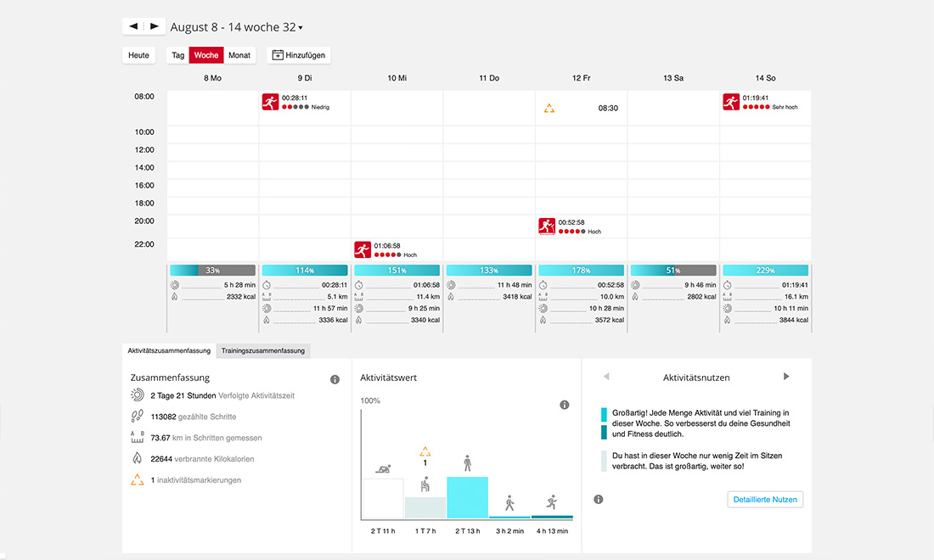Go to the previous week arrow
Viewport: 934px width, 560px height.
[x=133, y=26]
